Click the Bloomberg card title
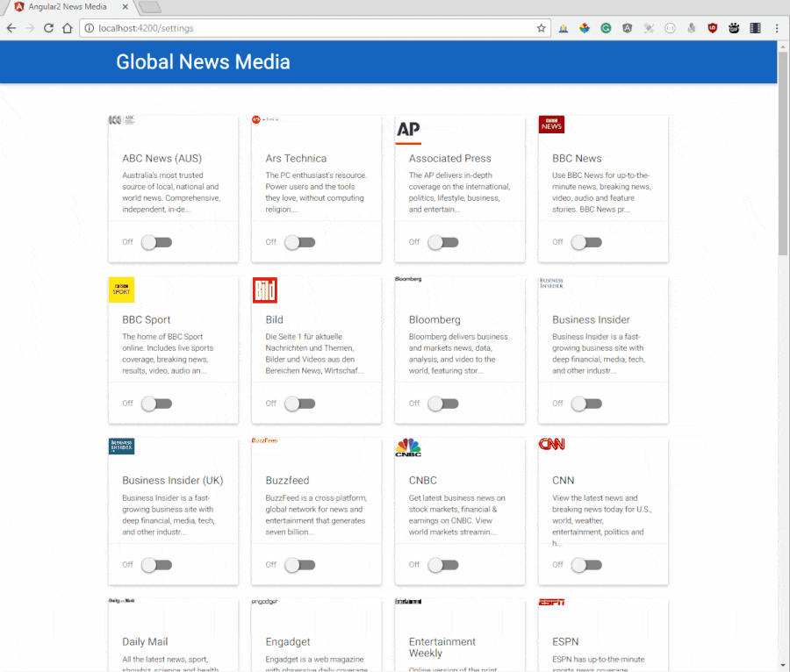 (x=434, y=319)
